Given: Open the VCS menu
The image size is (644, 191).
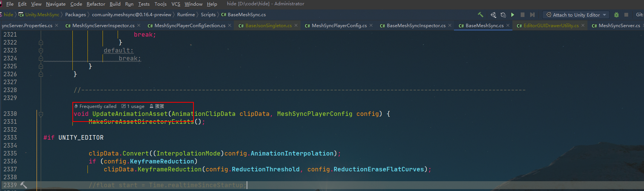Looking at the screenshot, I should pyautogui.click(x=176, y=4).
